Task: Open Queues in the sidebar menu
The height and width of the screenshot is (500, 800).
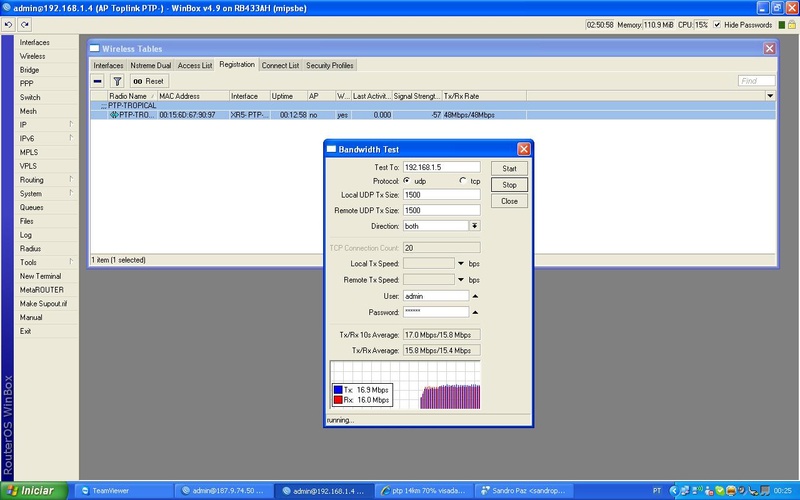Action: [x=32, y=207]
